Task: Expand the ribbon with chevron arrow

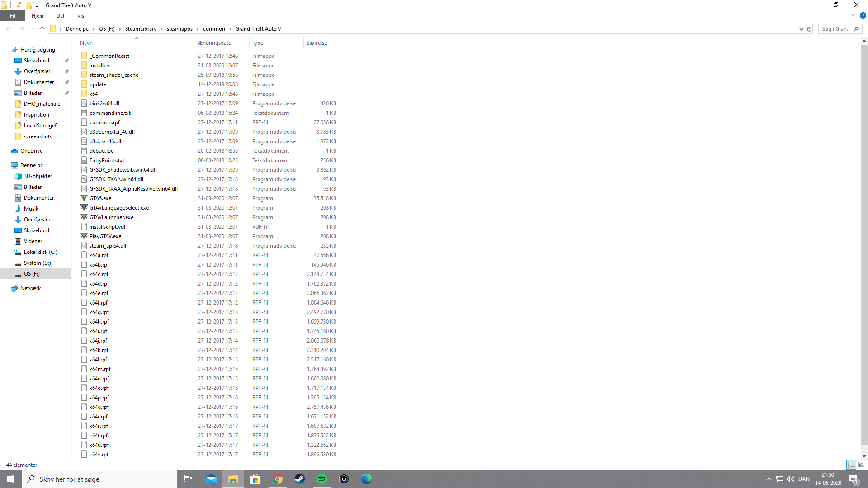Action: [853, 16]
